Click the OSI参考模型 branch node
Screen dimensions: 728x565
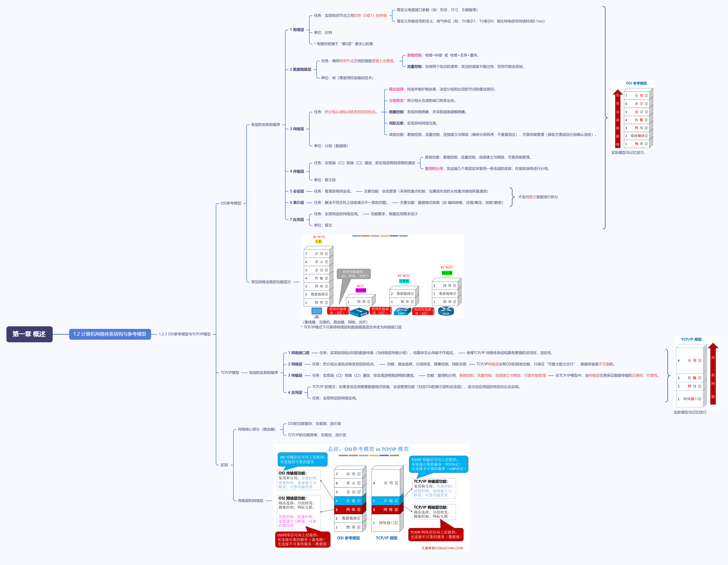(x=231, y=203)
